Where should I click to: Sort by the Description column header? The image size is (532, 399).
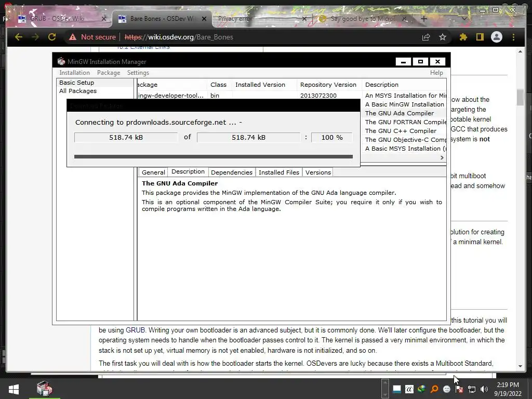coord(404,85)
